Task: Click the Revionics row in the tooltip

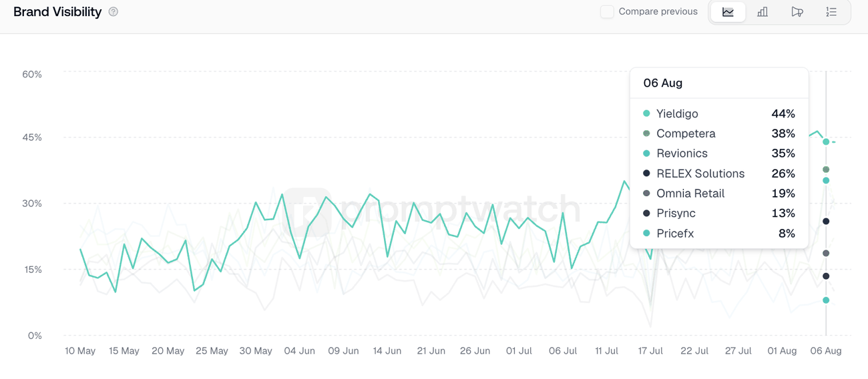Action: coord(719,153)
